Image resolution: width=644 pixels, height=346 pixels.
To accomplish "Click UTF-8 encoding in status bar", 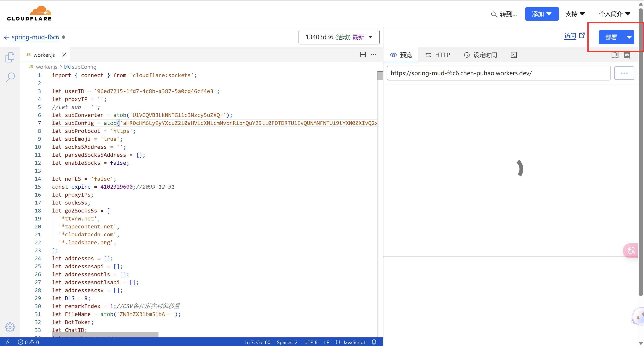I will tap(311, 342).
